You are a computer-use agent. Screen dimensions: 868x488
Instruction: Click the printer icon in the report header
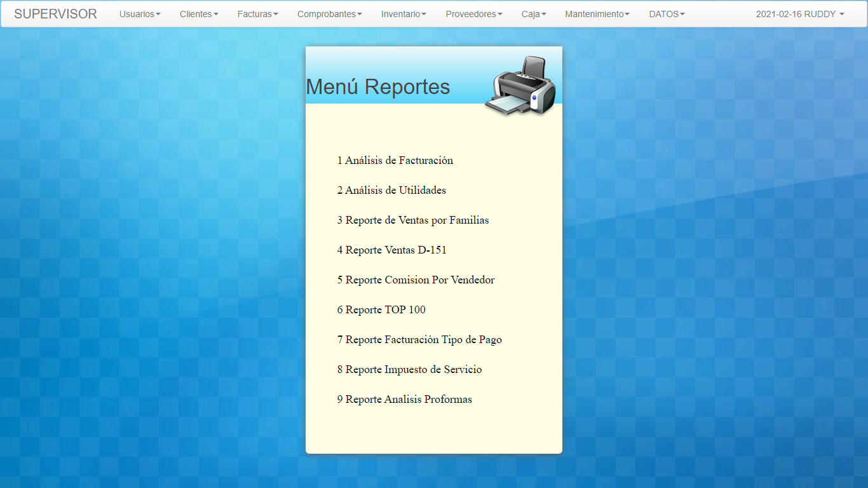(x=520, y=86)
